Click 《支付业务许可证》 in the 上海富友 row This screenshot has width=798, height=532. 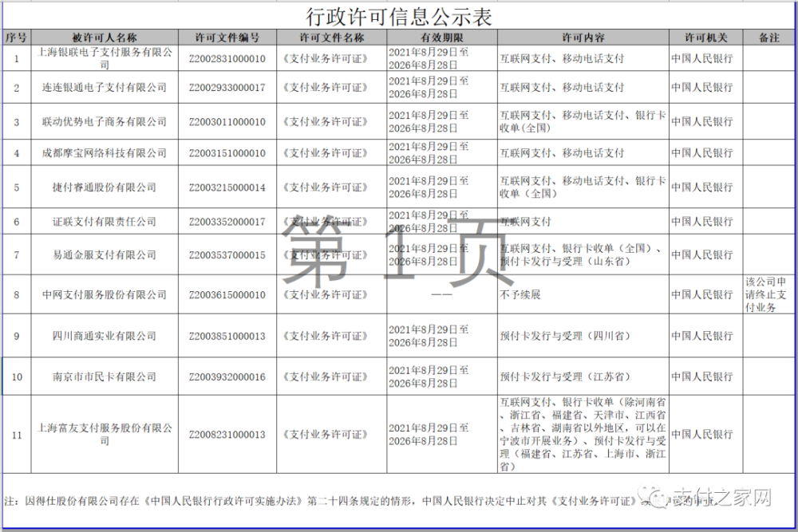pyautogui.click(x=326, y=435)
